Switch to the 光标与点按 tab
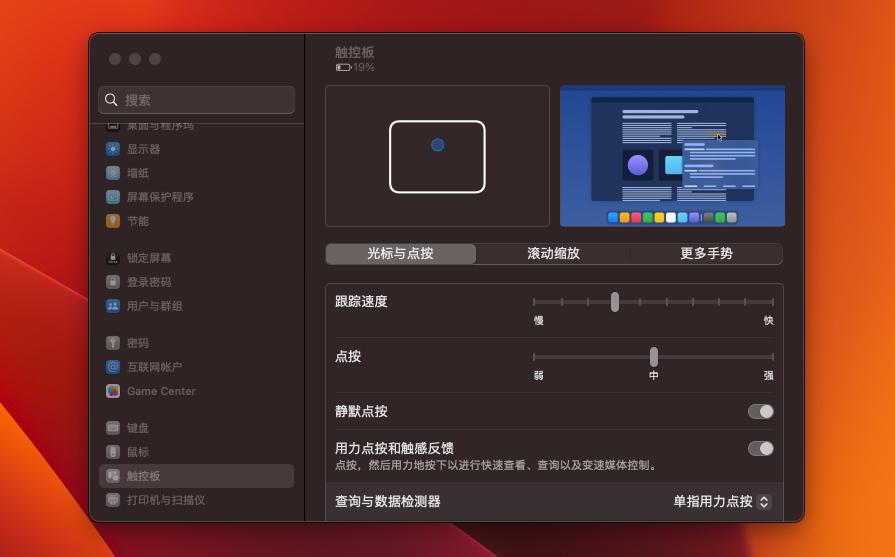The image size is (895, 557). 400,253
